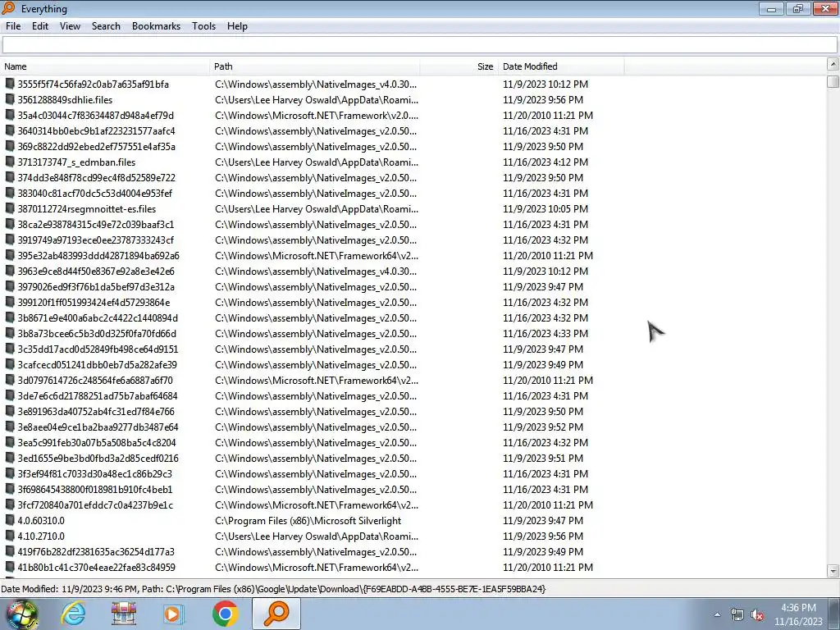Select folder icon of 374dd3e848f78cd99ec4f8d52589e722
This screenshot has height=630, width=840.
pyautogui.click(x=10, y=177)
